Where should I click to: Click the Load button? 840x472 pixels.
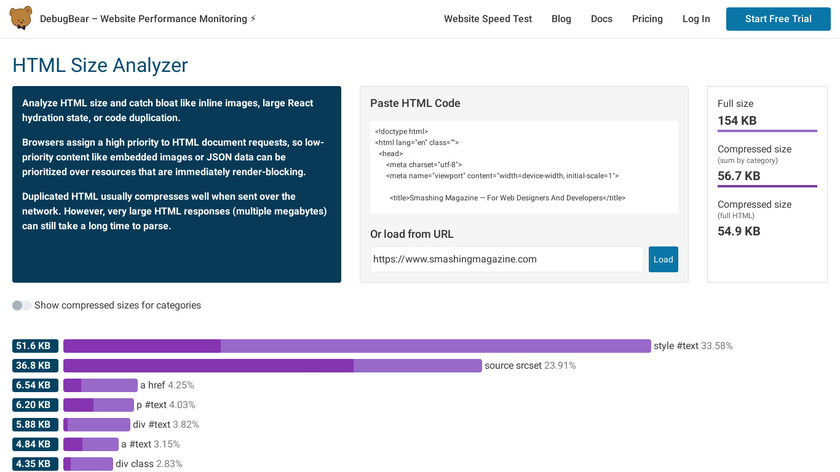663,259
